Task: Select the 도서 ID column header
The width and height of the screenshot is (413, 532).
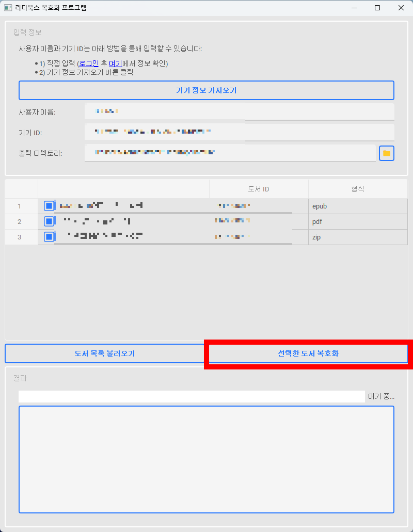Action: pyautogui.click(x=259, y=189)
